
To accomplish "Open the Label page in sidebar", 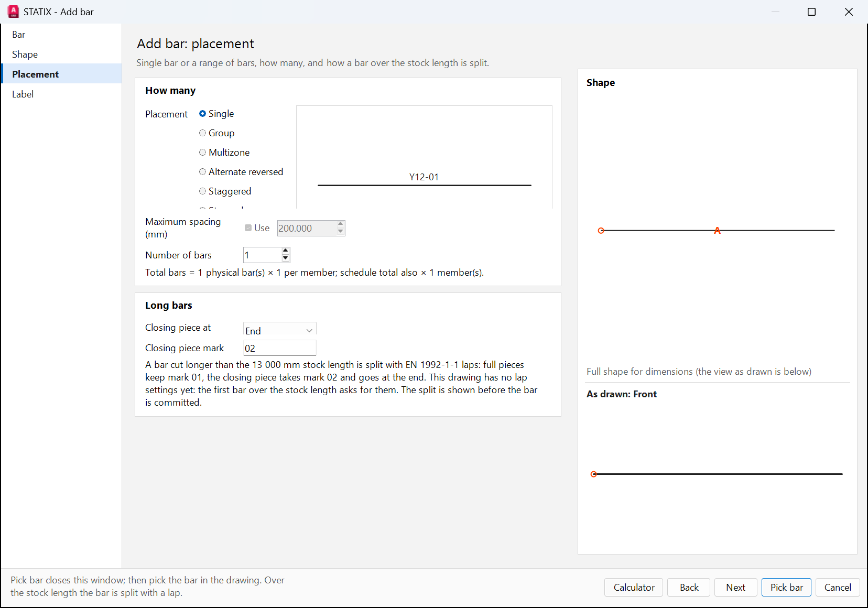I will 61,94.
